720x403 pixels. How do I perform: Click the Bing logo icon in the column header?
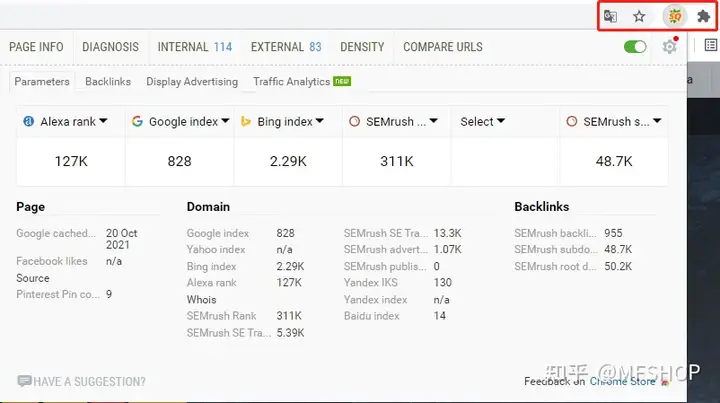click(x=245, y=122)
